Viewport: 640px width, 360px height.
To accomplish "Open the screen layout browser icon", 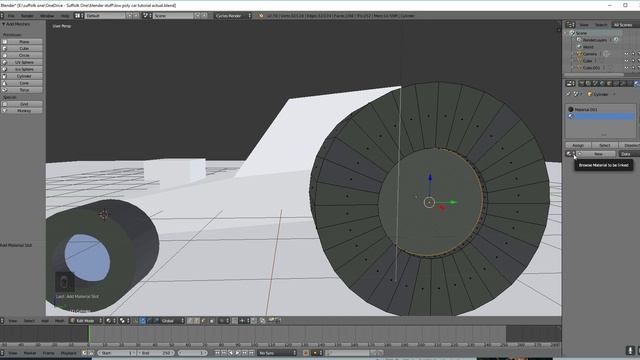I will coord(78,16).
